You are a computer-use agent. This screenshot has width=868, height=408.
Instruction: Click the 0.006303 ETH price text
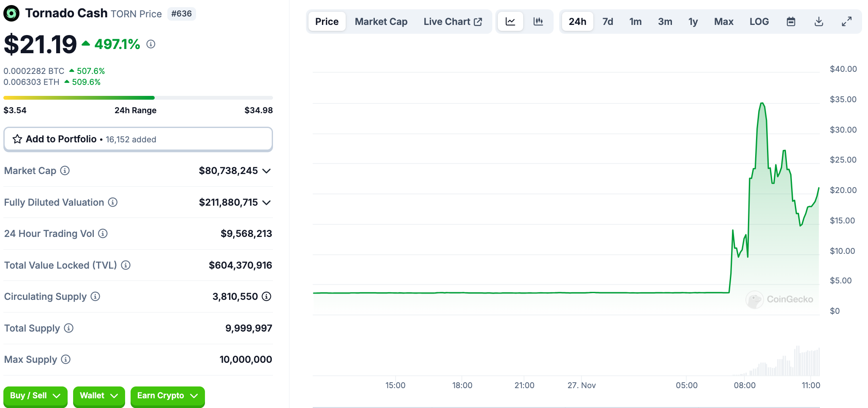click(32, 82)
